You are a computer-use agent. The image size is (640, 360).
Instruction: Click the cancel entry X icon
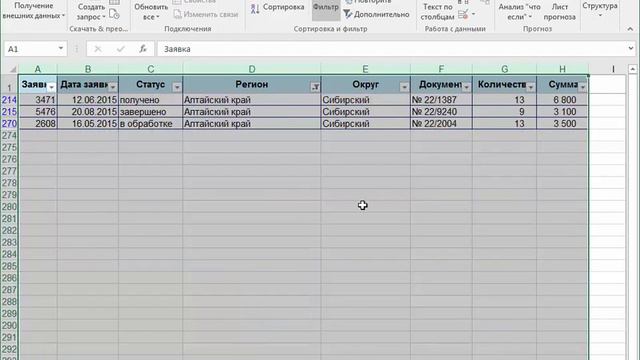[98, 49]
